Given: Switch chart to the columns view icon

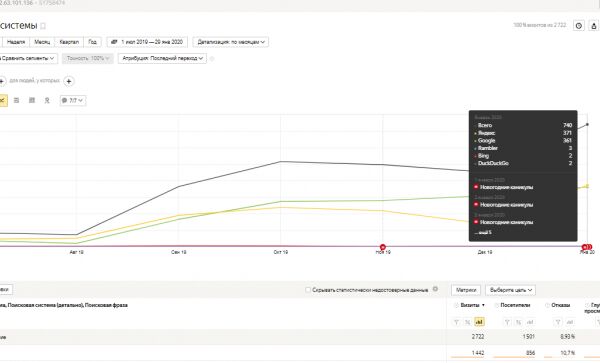Looking at the screenshot, I should [32, 100].
